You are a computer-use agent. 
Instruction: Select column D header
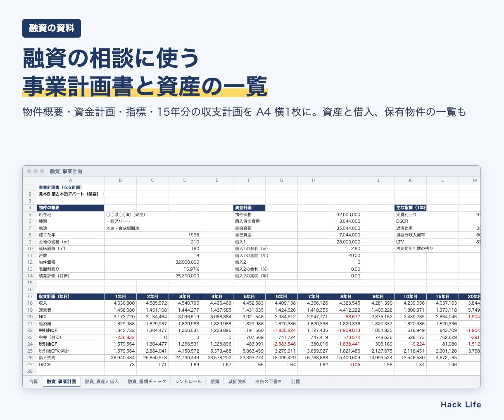[185, 180]
